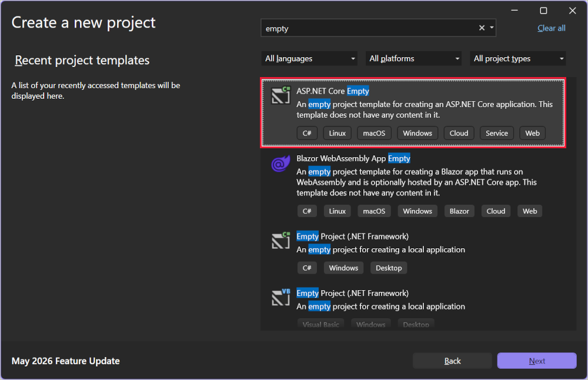Clear the search box with the X icon
This screenshot has width=588, height=380.
point(482,28)
